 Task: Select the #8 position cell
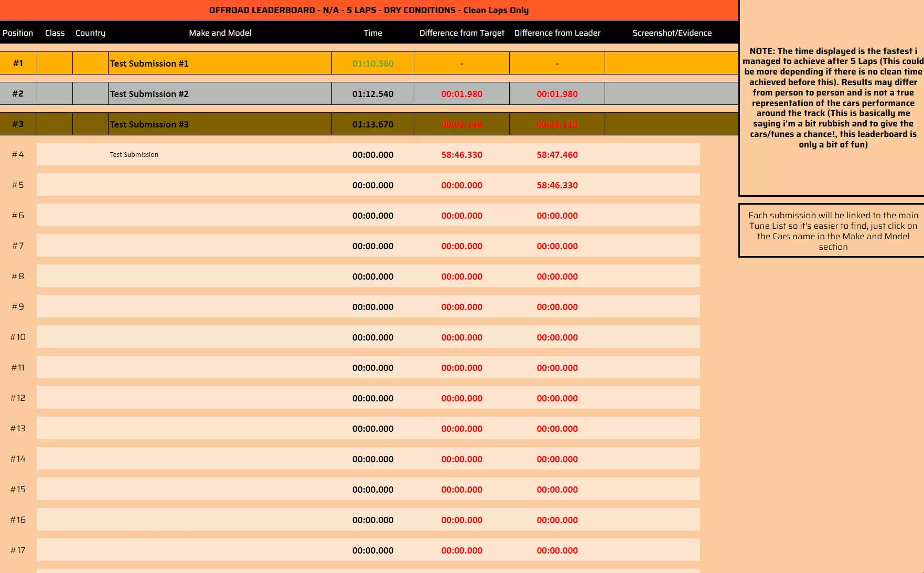click(18, 277)
